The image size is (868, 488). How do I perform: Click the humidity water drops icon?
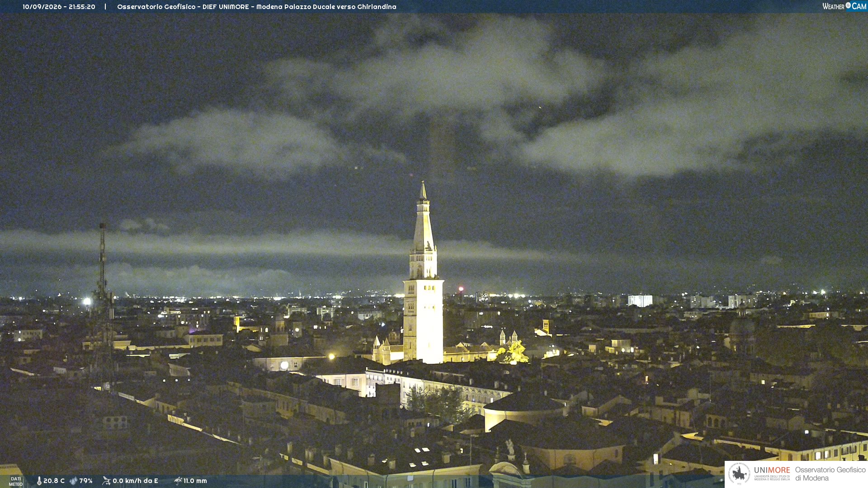pos(73,481)
